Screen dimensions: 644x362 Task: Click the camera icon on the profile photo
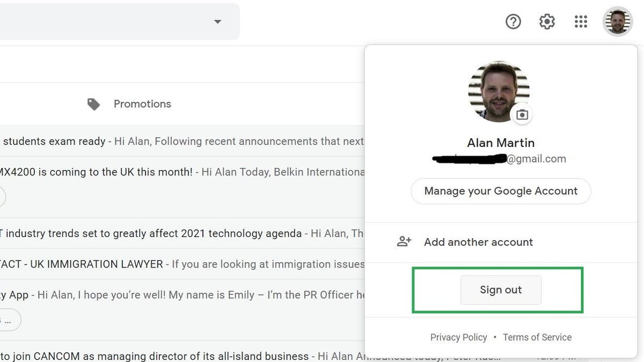(x=522, y=114)
